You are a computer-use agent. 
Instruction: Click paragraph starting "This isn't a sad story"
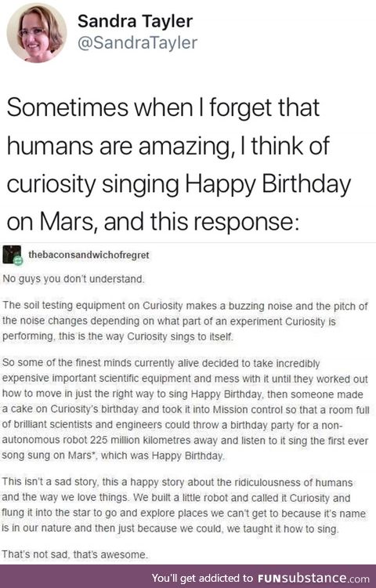point(184,505)
